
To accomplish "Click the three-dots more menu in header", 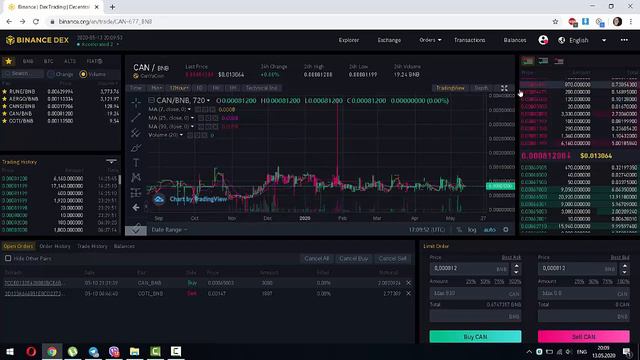I will click(624, 40).
